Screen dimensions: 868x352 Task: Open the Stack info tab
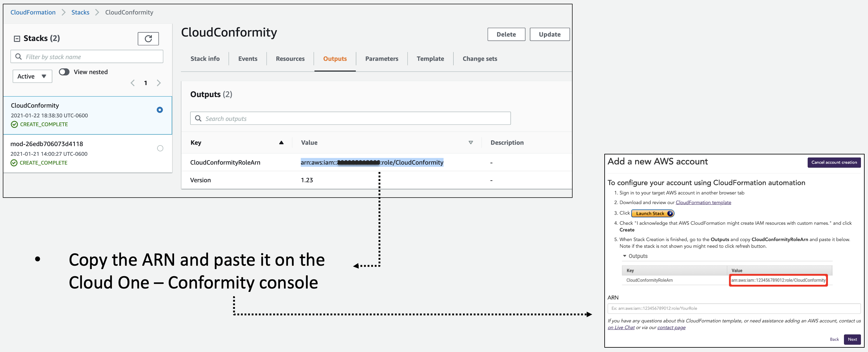[205, 59]
